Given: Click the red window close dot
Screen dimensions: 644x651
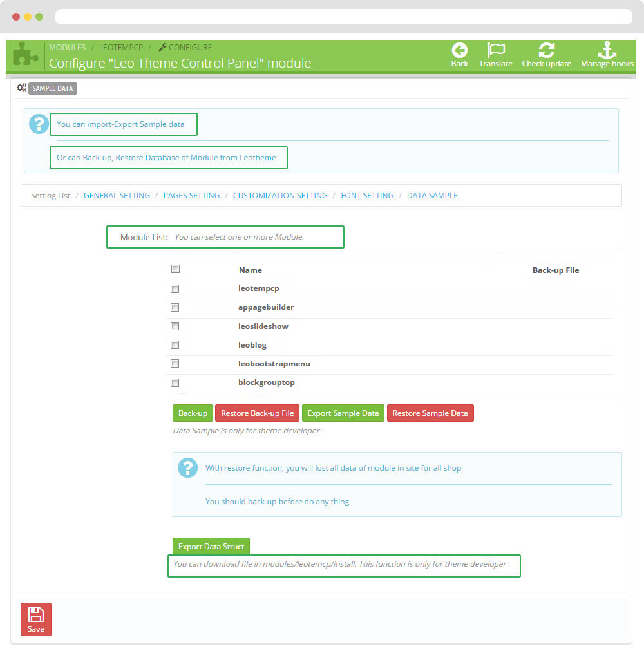Looking at the screenshot, I should 16,17.
